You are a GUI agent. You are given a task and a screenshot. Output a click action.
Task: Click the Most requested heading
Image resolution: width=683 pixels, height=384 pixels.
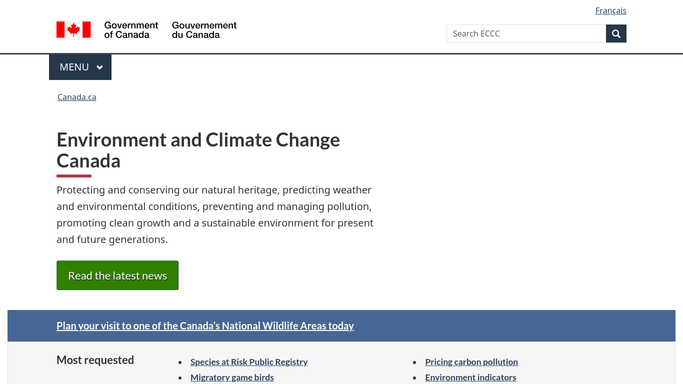click(95, 360)
